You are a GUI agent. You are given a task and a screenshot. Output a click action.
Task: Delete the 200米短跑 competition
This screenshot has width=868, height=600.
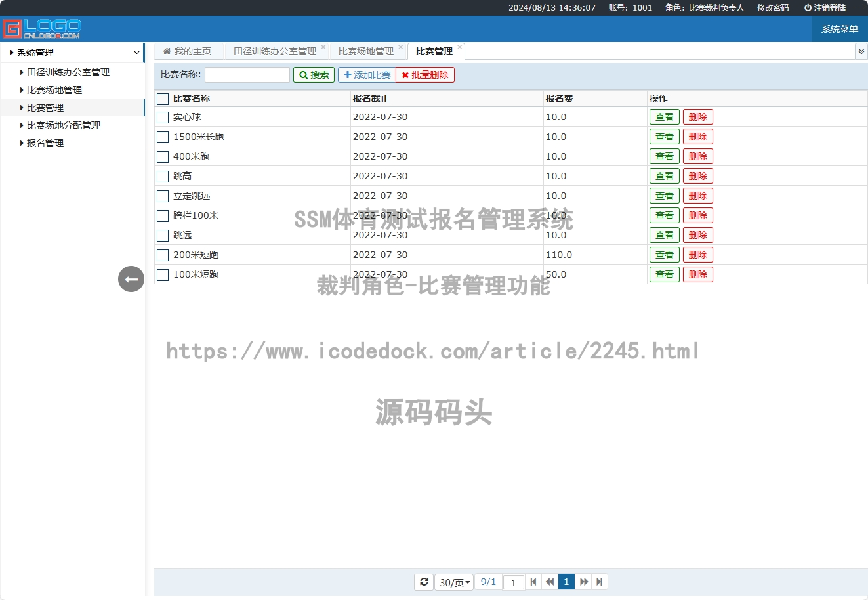pos(698,255)
